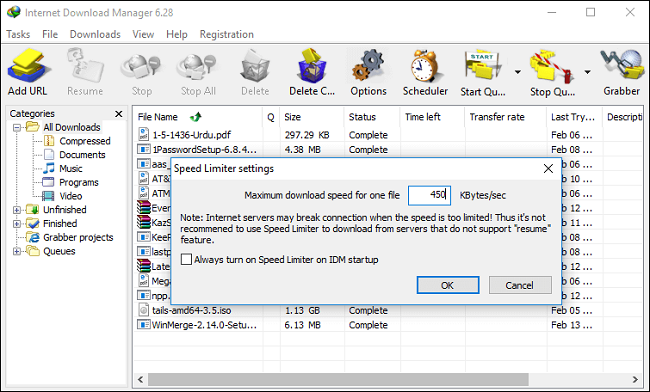
Task: Open the Tasks menu
Action: [18, 34]
